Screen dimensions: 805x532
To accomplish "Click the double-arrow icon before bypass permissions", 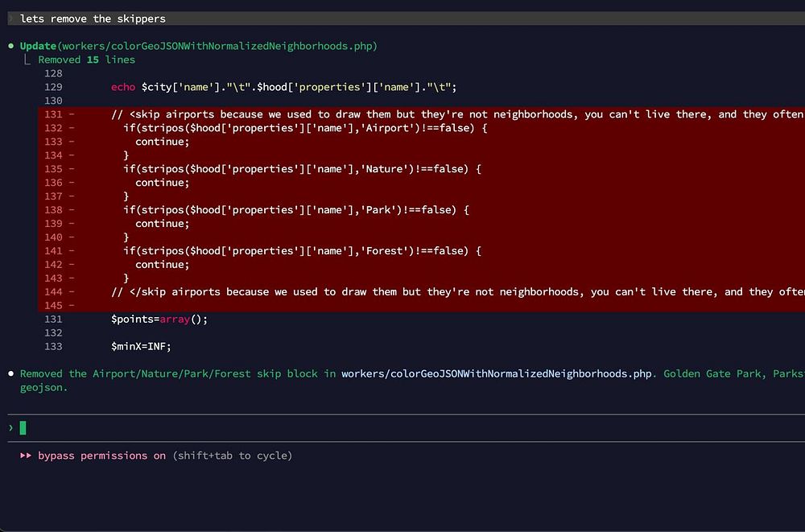I will (26, 456).
